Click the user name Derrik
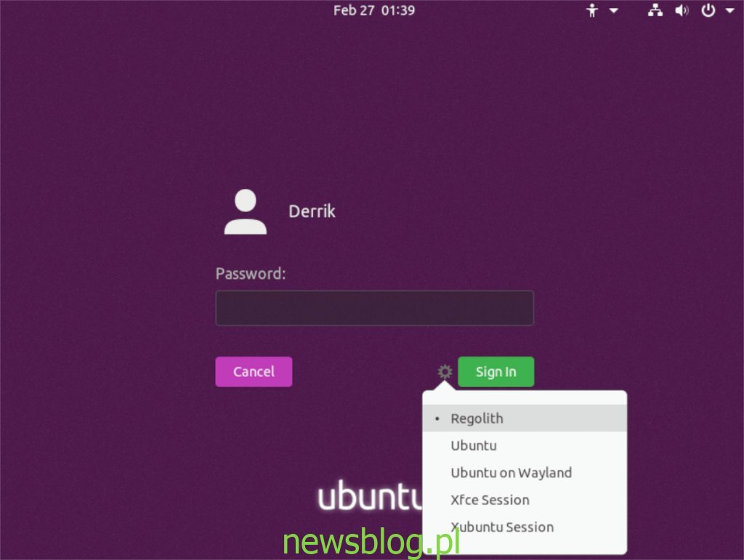This screenshot has width=744, height=560. click(x=312, y=211)
